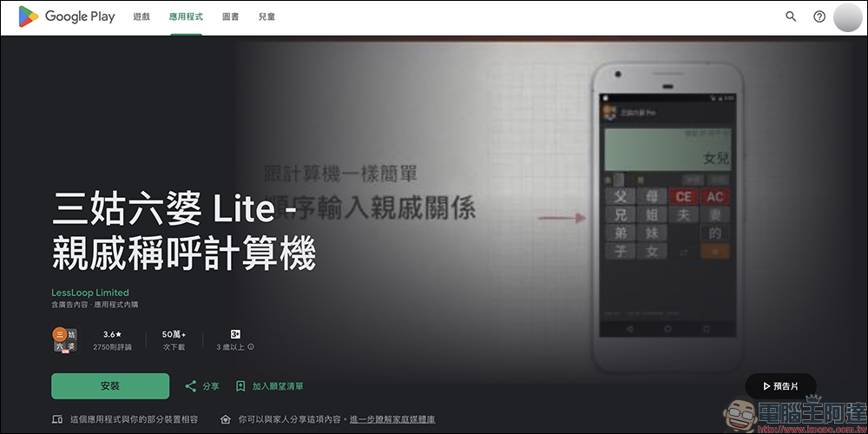The width and height of the screenshot is (868, 434).
Task: Click 加入願望清單 text
Action: [x=278, y=386]
